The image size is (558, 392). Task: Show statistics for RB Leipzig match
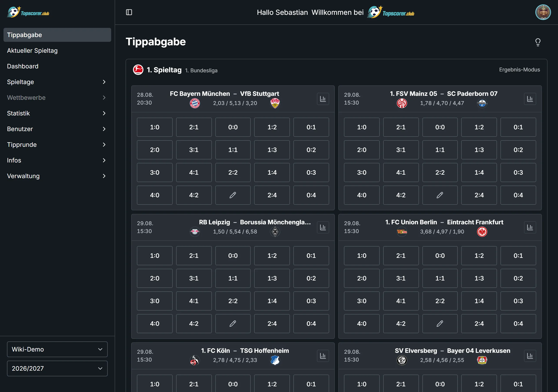pyautogui.click(x=323, y=227)
